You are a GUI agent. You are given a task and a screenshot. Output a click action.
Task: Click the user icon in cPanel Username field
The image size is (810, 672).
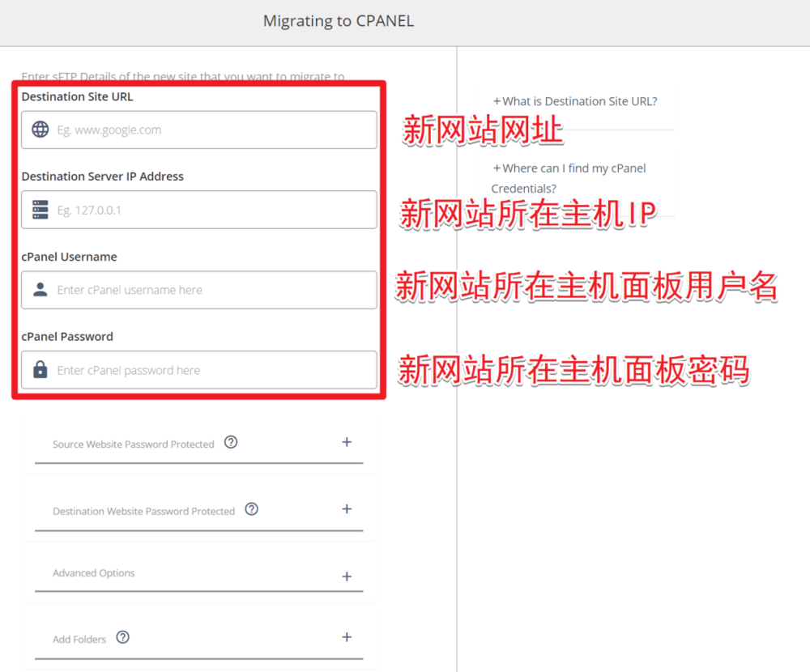(40, 290)
